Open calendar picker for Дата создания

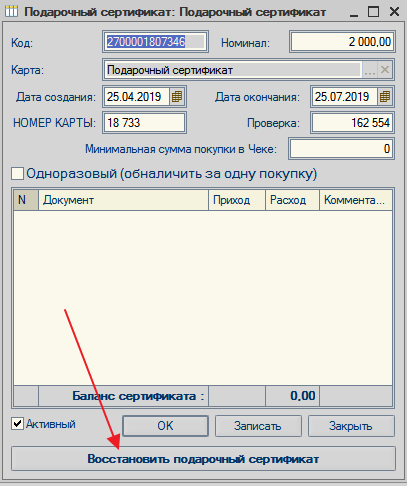pyautogui.click(x=177, y=97)
